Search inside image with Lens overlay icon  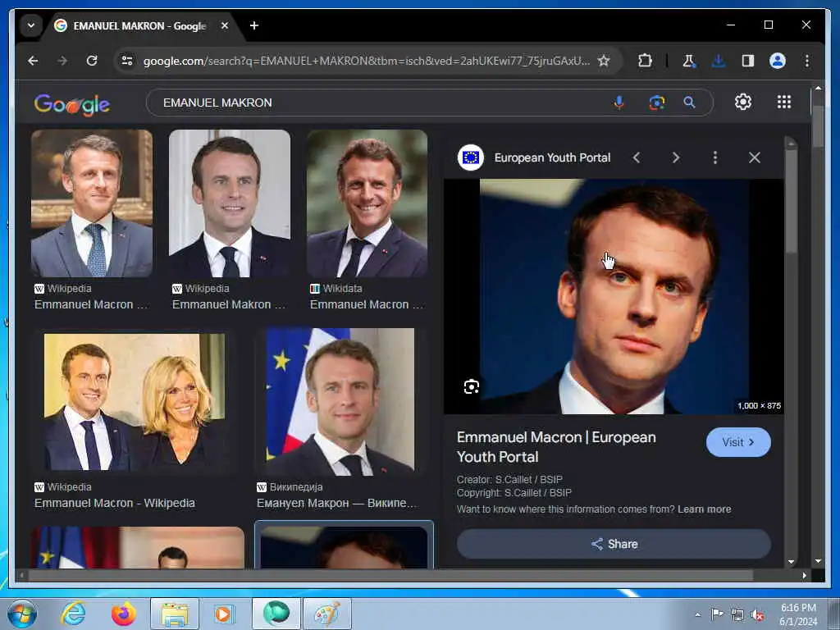coord(472,387)
